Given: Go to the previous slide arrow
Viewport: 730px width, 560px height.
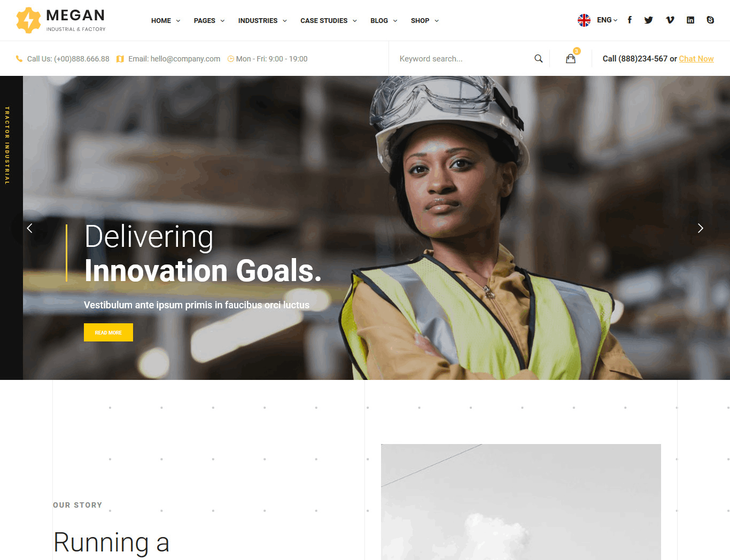Looking at the screenshot, I should 30,228.
